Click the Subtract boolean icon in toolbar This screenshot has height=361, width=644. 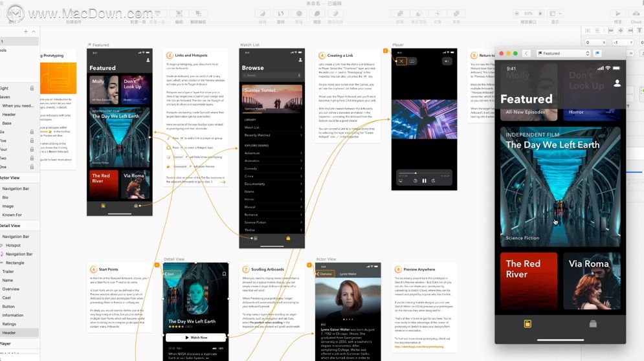[419, 14]
